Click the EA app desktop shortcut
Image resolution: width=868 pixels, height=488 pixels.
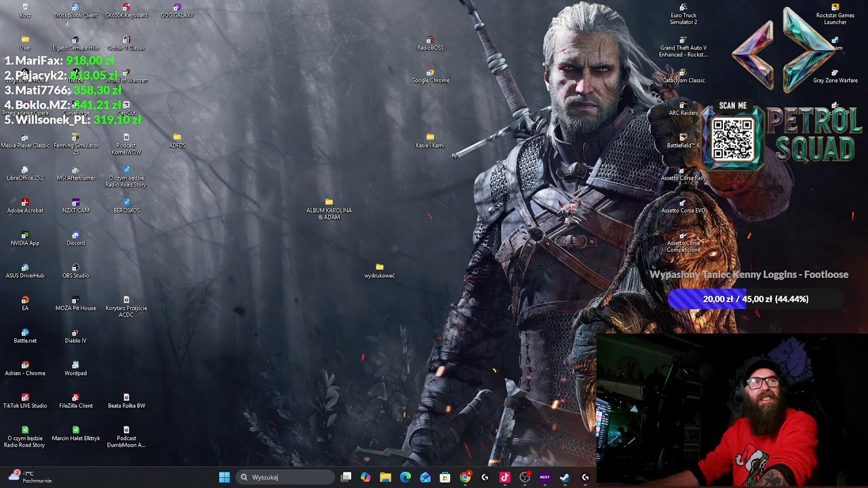pos(25,303)
